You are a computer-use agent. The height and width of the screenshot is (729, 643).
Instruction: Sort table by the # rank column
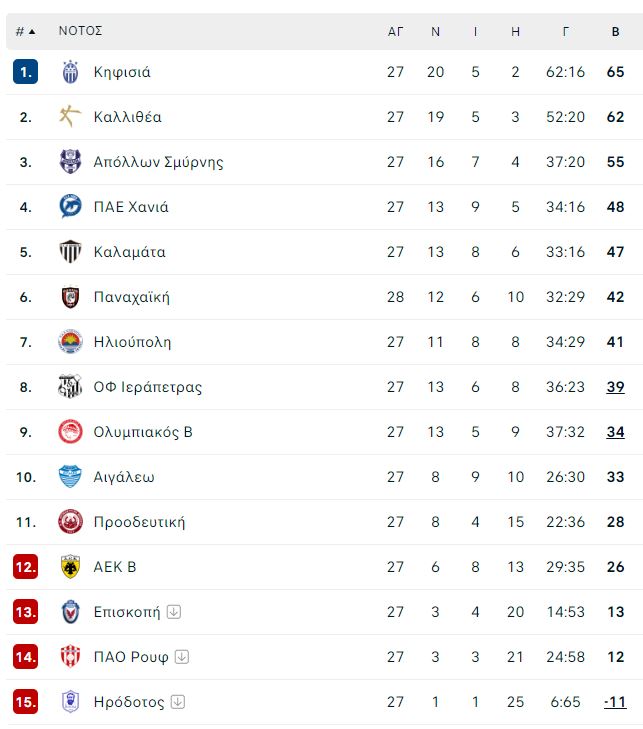25,32
